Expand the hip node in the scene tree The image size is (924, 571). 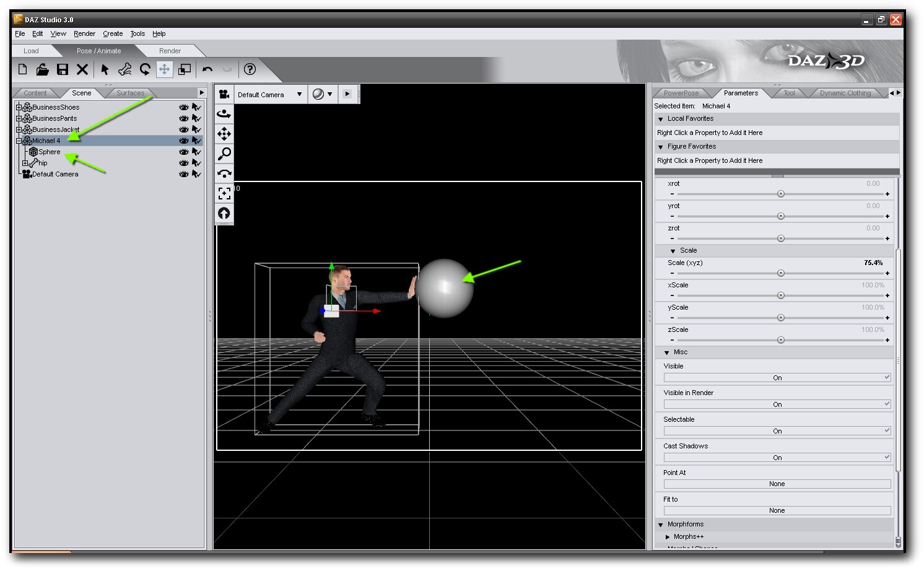[25, 163]
